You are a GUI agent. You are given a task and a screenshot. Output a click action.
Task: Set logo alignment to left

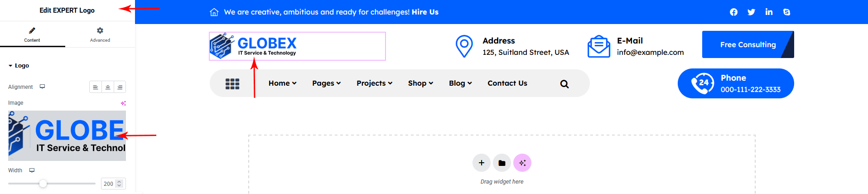point(95,87)
